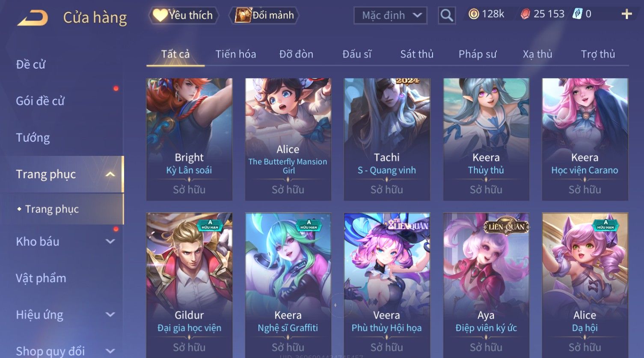Tap the blue voucher currency icon

[578, 14]
